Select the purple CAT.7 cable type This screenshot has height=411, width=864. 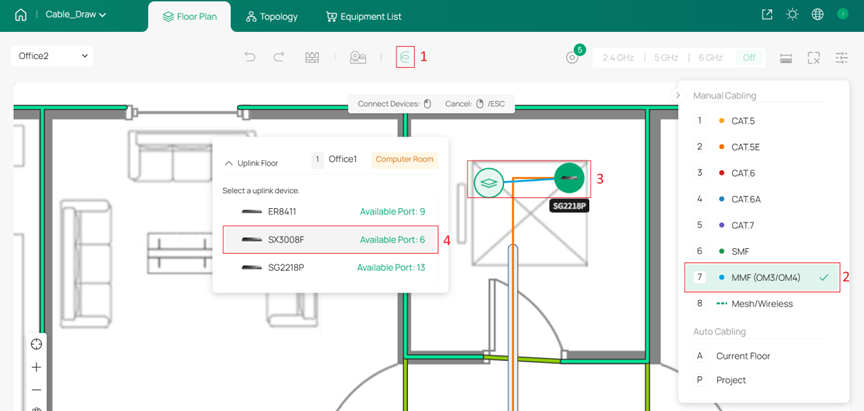pyautogui.click(x=745, y=225)
